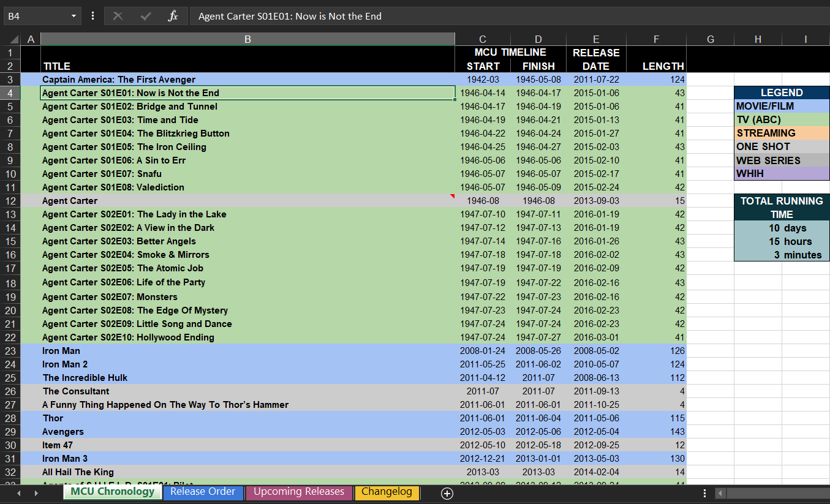Click release date 2011-07-22 cell
This screenshot has width=830, height=504.
click(x=596, y=79)
